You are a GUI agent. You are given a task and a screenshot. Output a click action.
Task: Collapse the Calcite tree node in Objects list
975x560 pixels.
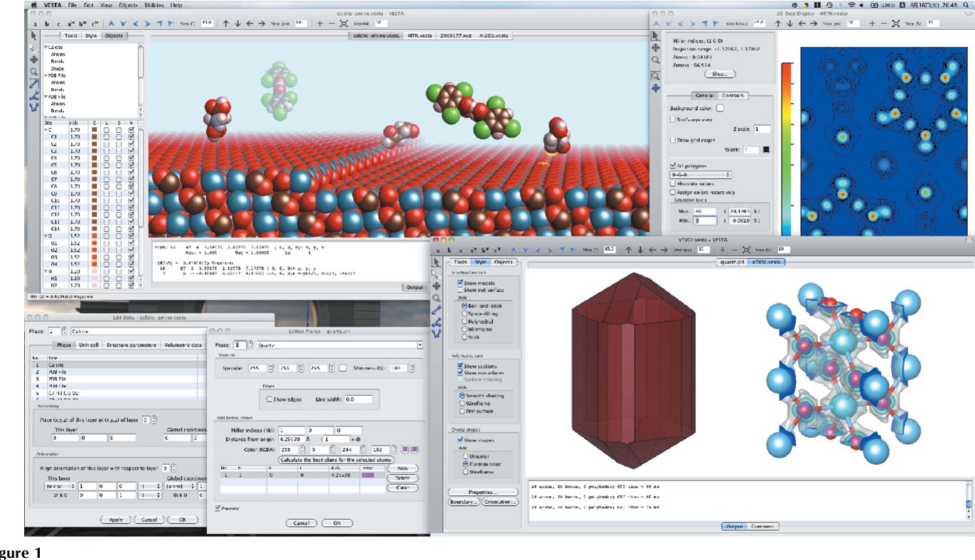pyautogui.click(x=45, y=46)
